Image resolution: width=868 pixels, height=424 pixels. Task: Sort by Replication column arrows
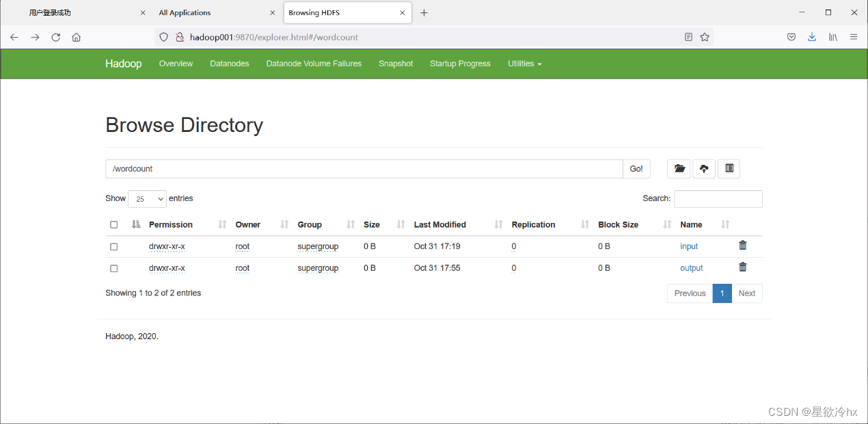[585, 224]
